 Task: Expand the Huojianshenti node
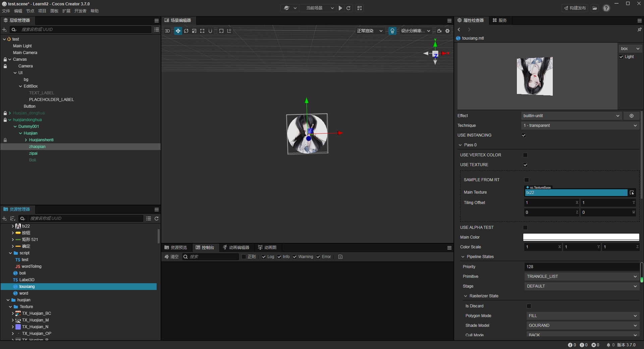[26, 140]
